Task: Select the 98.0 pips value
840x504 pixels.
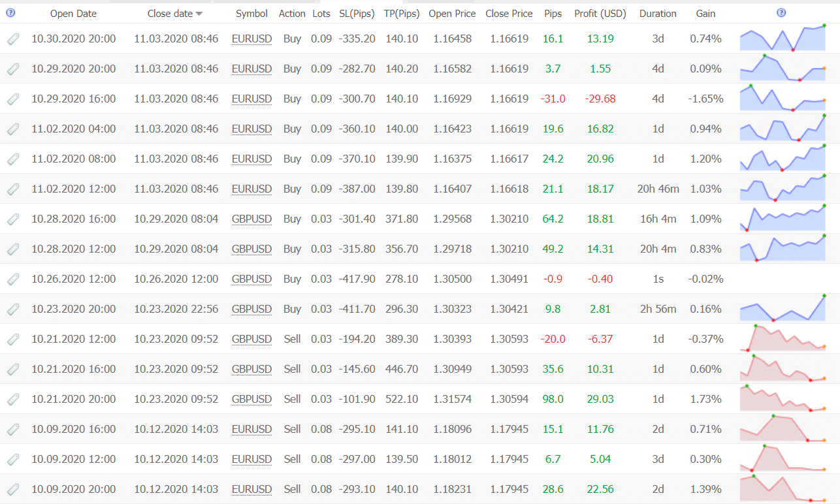Action: tap(553, 400)
